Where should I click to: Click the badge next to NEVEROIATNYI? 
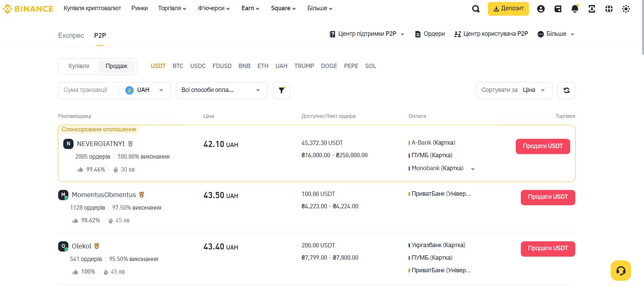(130, 144)
